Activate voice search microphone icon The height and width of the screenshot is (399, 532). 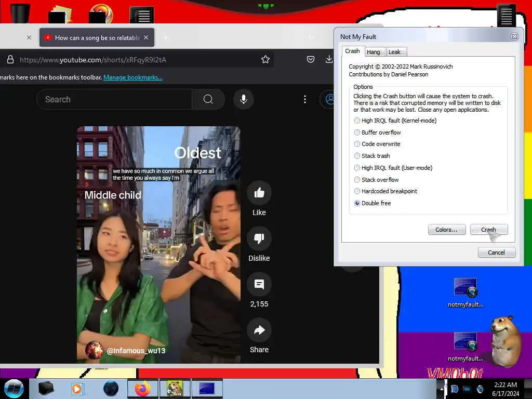click(244, 99)
